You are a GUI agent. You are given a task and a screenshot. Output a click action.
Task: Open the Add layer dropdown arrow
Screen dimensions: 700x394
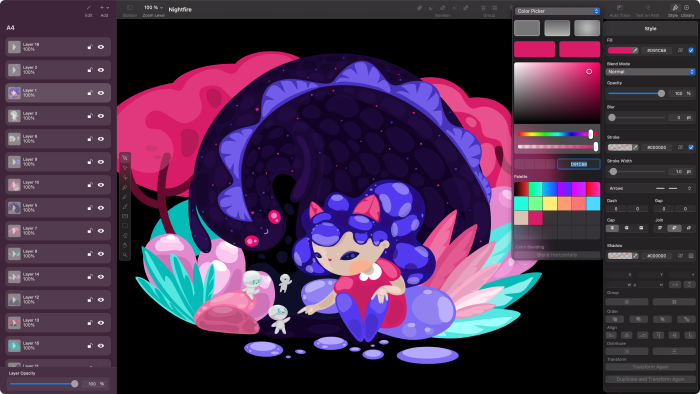(x=108, y=8)
